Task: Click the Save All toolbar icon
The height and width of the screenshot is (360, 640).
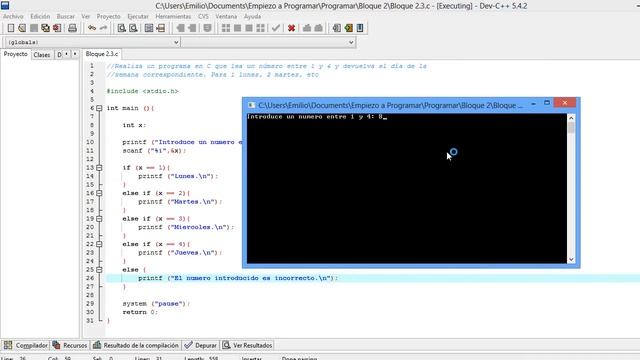Action: (45, 28)
